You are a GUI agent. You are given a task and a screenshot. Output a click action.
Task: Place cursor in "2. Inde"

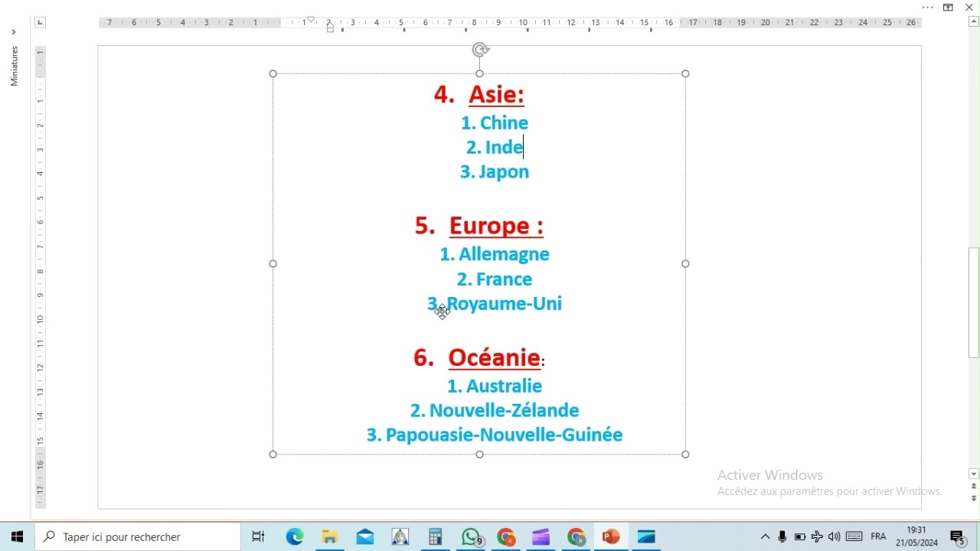pyautogui.click(x=495, y=147)
